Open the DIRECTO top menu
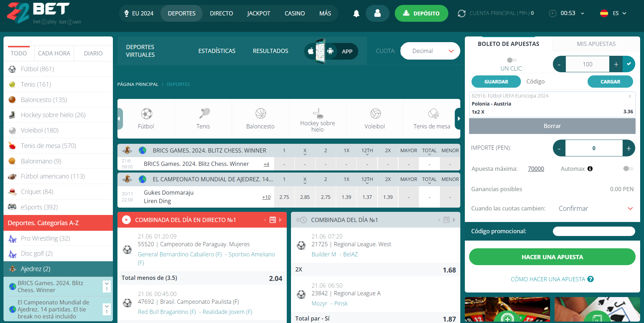Screen dimensions: 644x323 pos(221,13)
